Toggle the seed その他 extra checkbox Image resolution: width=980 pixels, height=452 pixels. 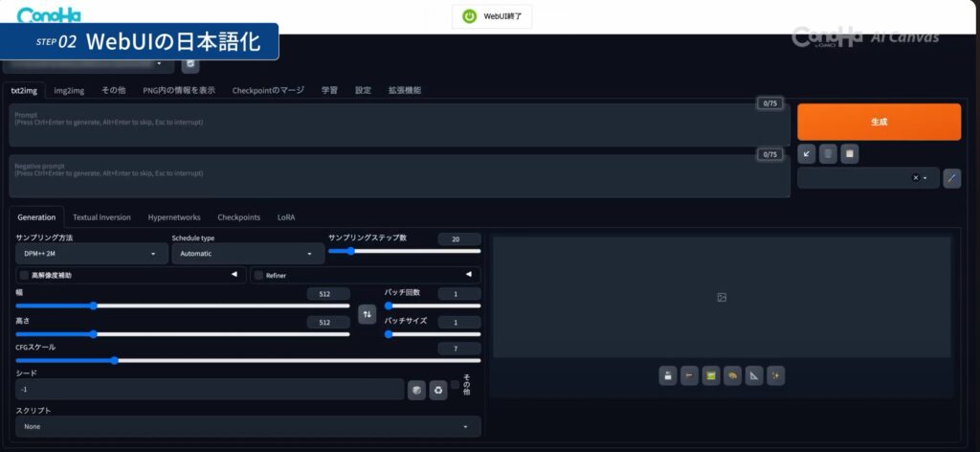455,384
